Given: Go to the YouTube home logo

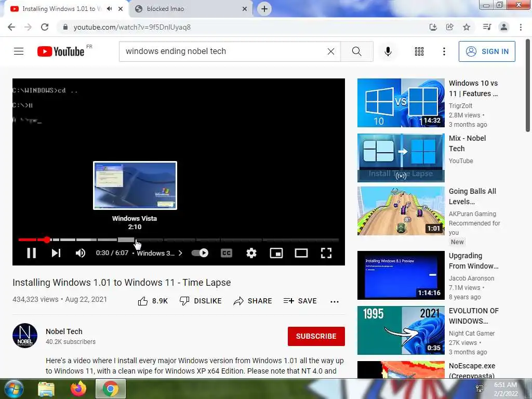Looking at the screenshot, I should (61, 51).
